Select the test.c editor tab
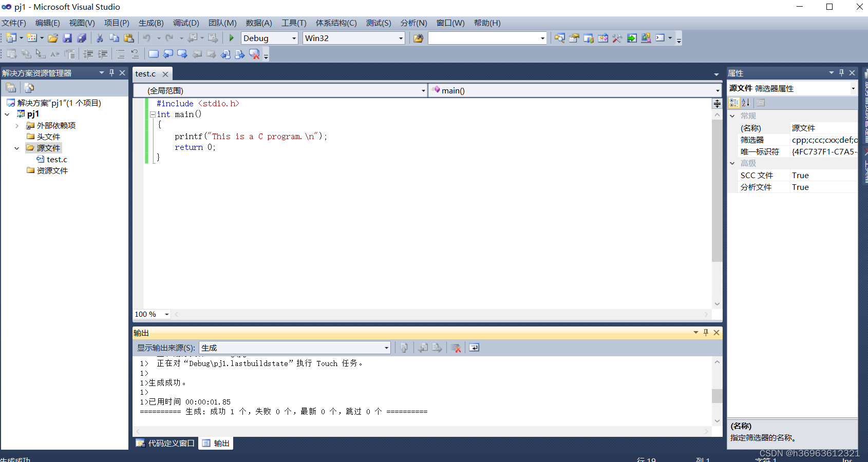868x462 pixels. tap(145, 74)
